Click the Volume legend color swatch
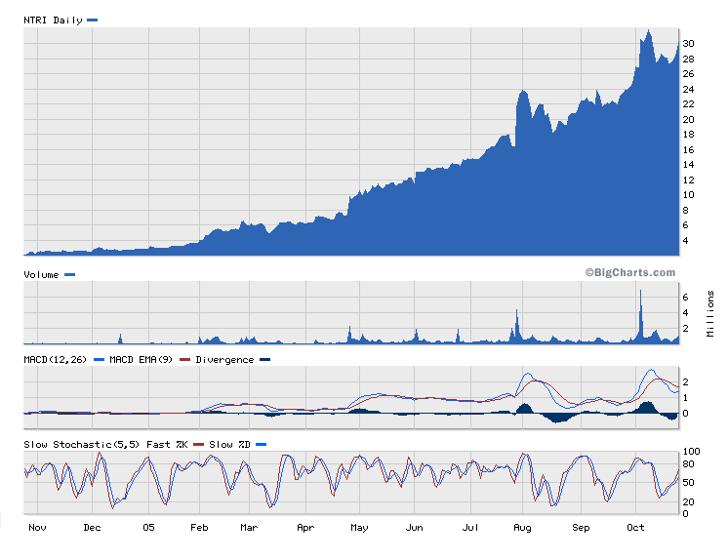The height and width of the screenshot is (560, 728). click(69, 275)
